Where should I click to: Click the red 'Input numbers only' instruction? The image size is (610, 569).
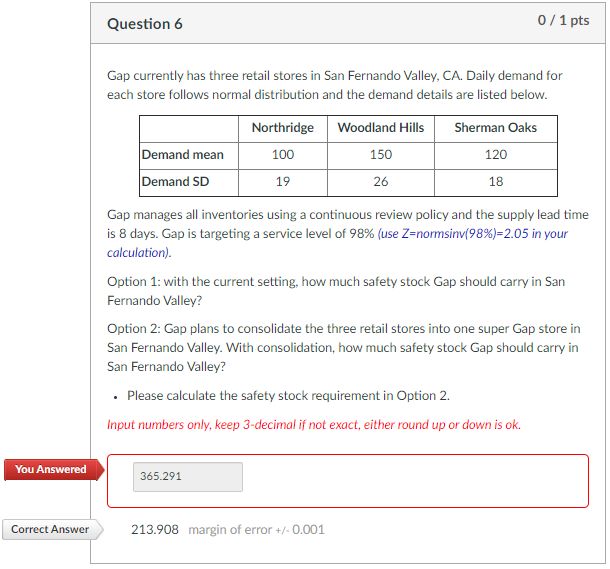[x=314, y=425]
